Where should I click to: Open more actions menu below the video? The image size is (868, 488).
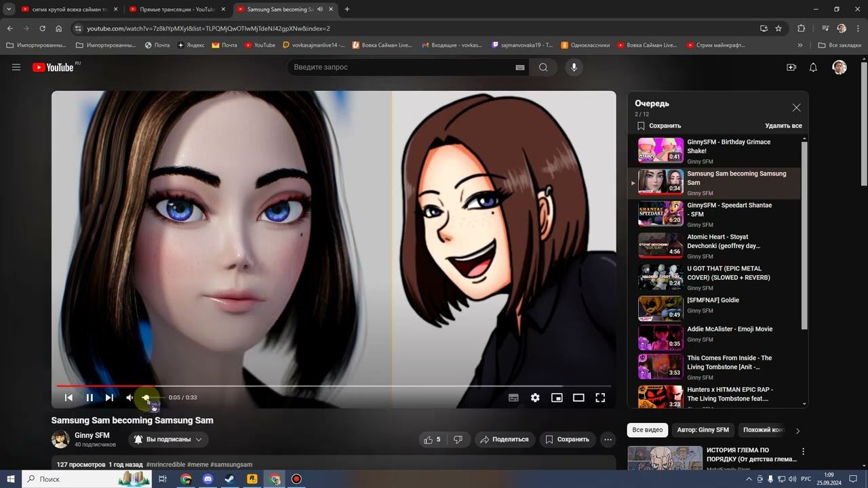pos(608,439)
